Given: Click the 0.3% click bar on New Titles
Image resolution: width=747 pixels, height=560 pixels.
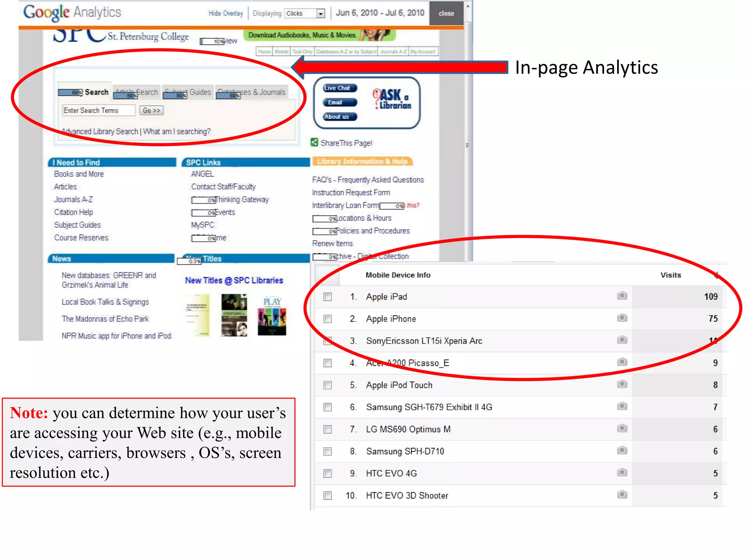Looking at the screenshot, I should (189, 261).
